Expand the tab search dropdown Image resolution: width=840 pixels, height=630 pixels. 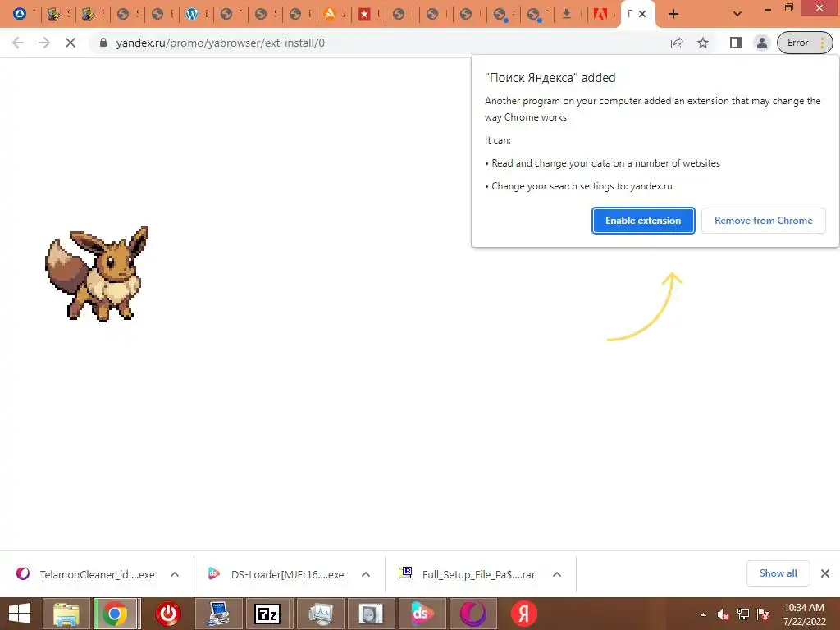point(737,14)
